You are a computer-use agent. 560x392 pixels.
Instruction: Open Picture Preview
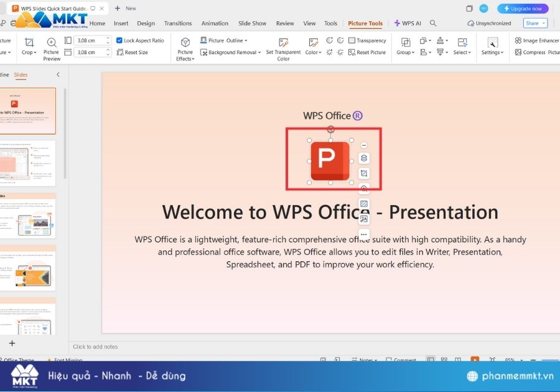[x=52, y=49]
